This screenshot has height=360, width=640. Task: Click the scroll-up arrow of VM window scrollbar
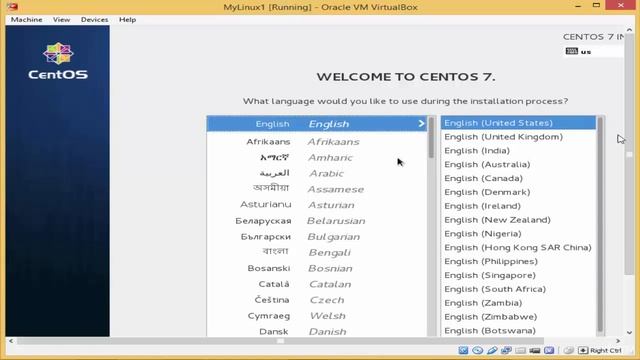629,30
